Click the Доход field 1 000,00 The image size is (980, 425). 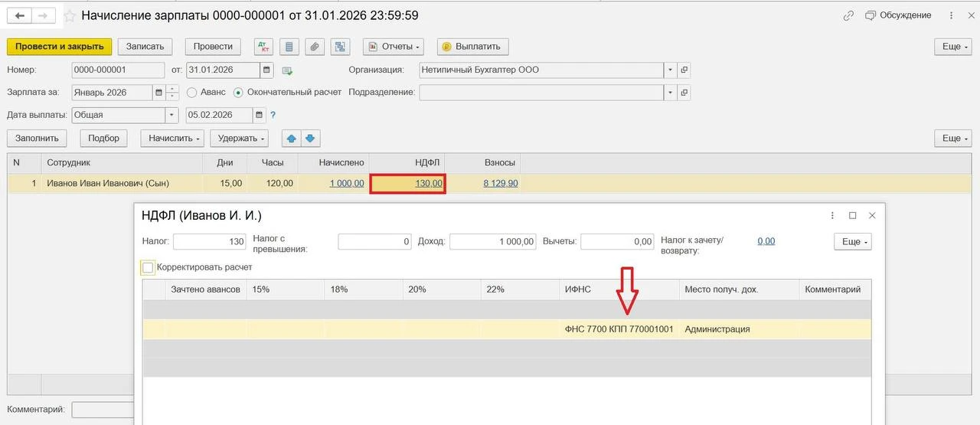493,242
